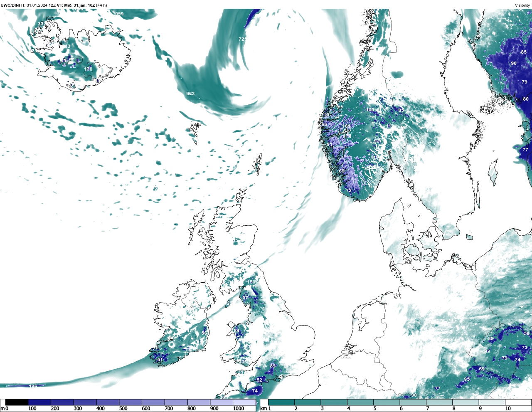Select the 500 m legend color swatch
532x412 pixels.
pyautogui.click(x=131, y=402)
